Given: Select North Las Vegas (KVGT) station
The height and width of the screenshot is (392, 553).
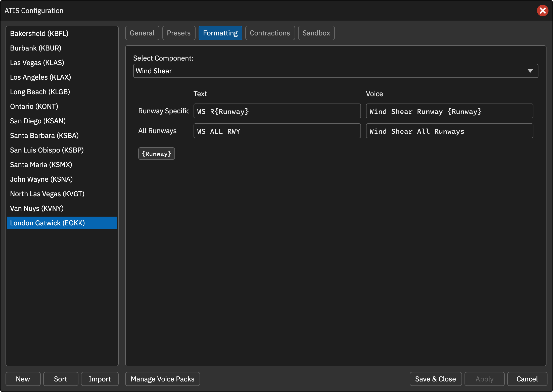Looking at the screenshot, I should point(62,194).
